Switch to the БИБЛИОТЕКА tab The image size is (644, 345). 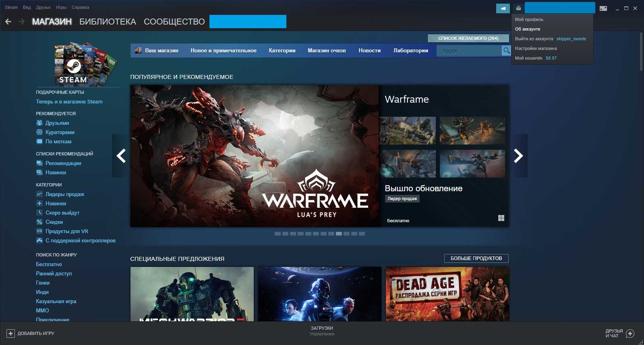[x=108, y=22]
